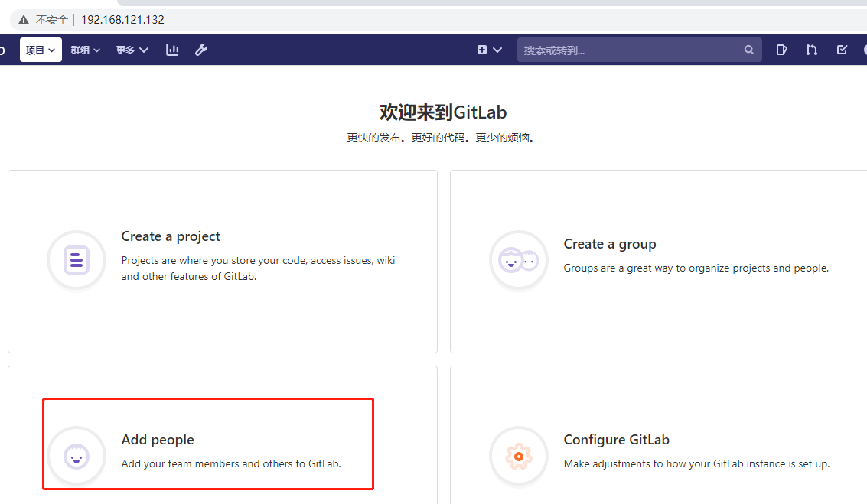The width and height of the screenshot is (867, 504).
Task: Click the address bar URL 192.168.121.132
Action: (122, 20)
